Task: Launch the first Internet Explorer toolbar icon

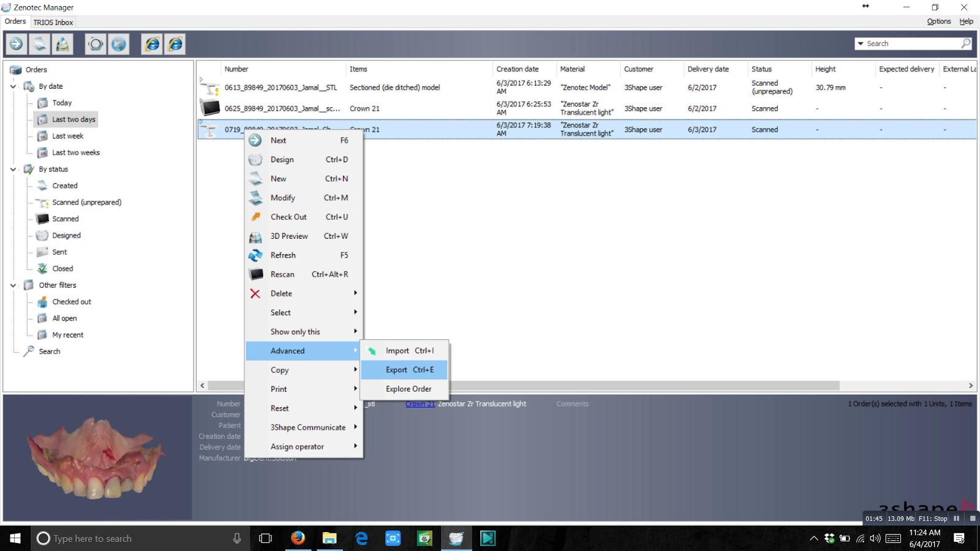Action: pos(152,43)
